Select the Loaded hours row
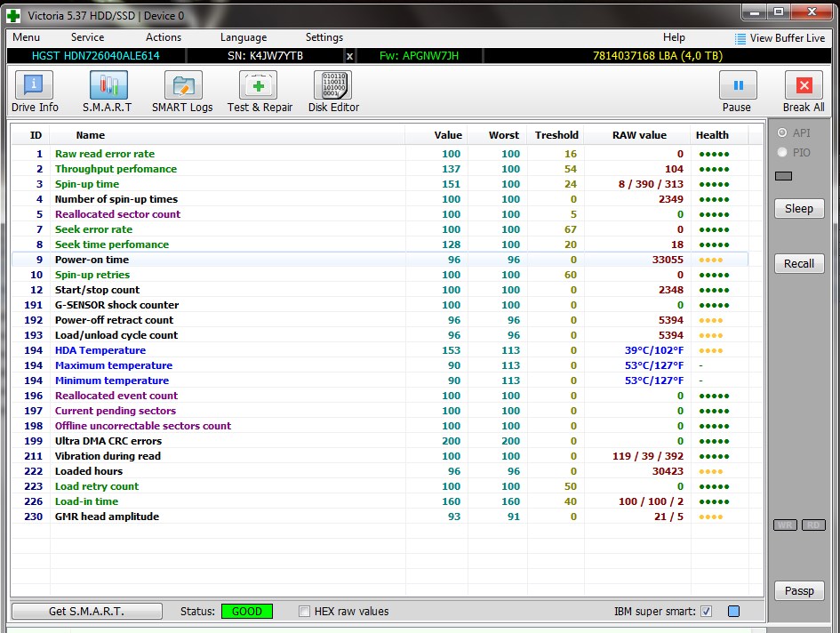The height and width of the screenshot is (633, 840). click(380, 471)
